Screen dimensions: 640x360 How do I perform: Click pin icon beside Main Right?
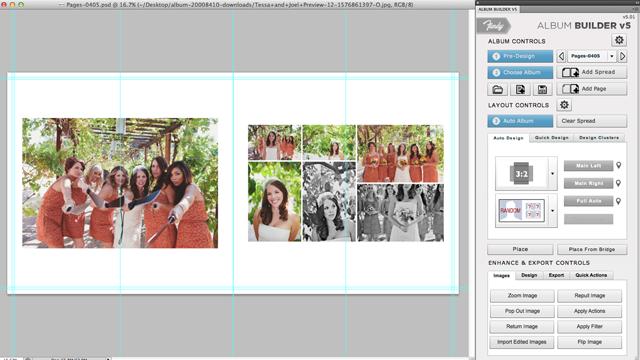pyautogui.click(x=619, y=183)
